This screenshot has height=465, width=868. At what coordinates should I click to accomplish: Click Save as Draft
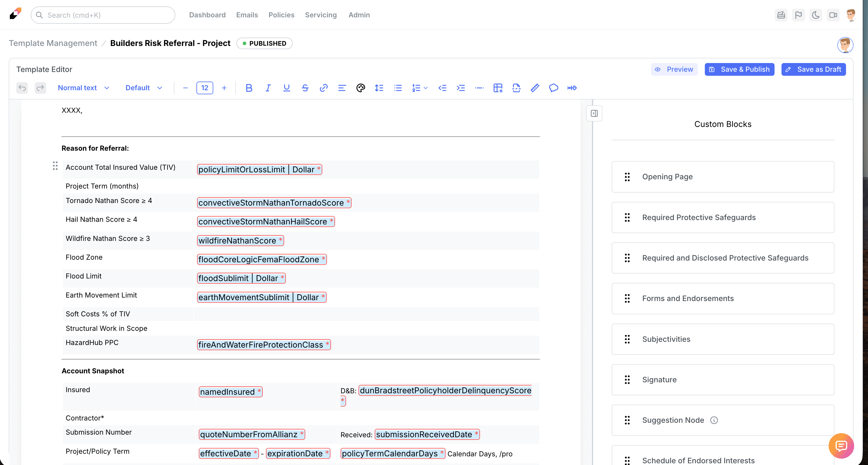pyautogui.click(x=814, y=69)
